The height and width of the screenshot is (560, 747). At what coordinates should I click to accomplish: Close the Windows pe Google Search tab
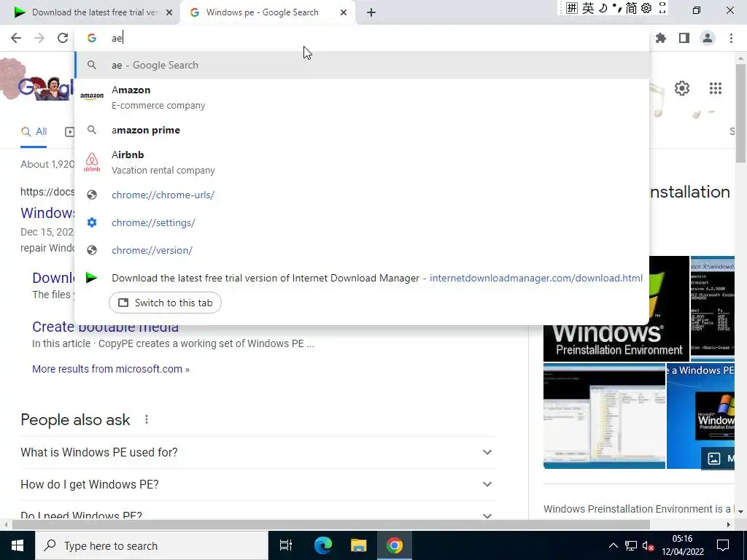[344, 12]
